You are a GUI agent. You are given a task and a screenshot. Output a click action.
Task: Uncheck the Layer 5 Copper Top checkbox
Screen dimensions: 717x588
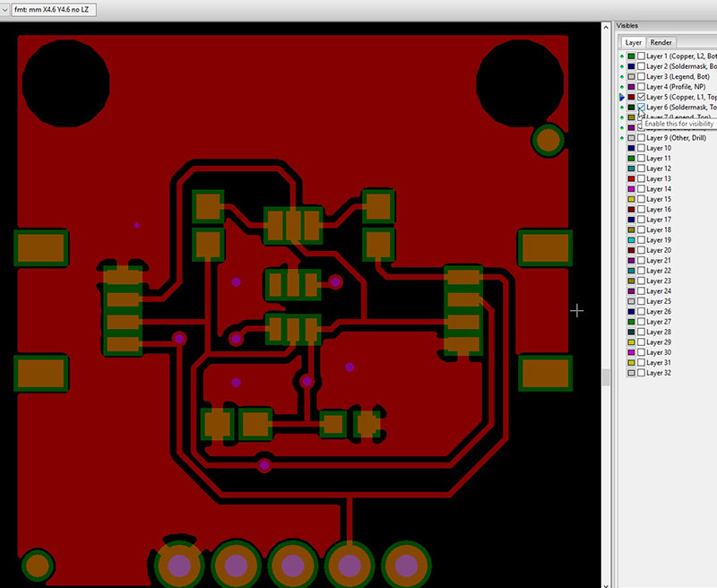point(641,97)
